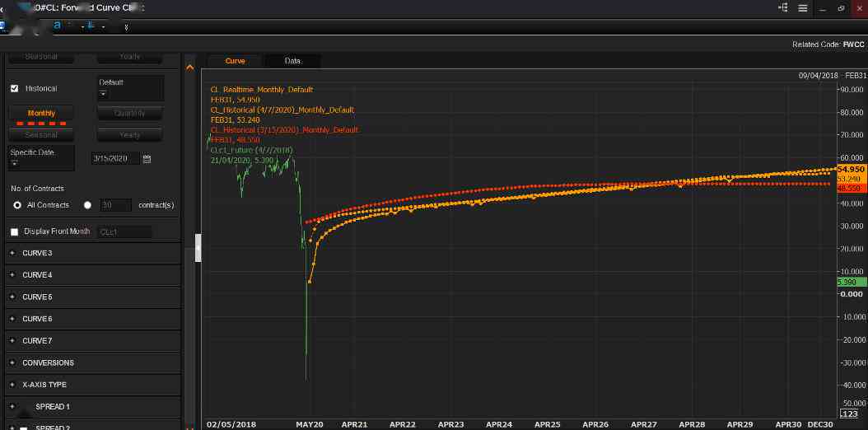868x430 pixels.
Task: Click the CL_Historical (3/15/2020) legend entry
Action: 285,129
